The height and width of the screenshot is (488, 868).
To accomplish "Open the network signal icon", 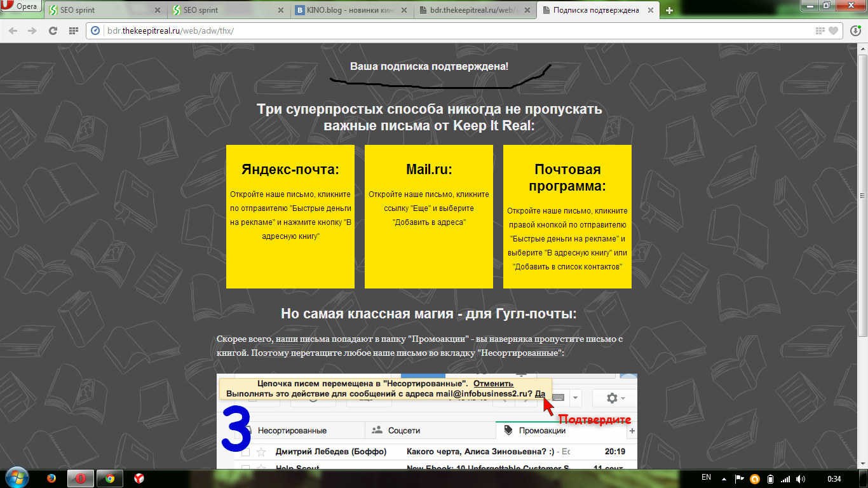I will coord(785,478).
